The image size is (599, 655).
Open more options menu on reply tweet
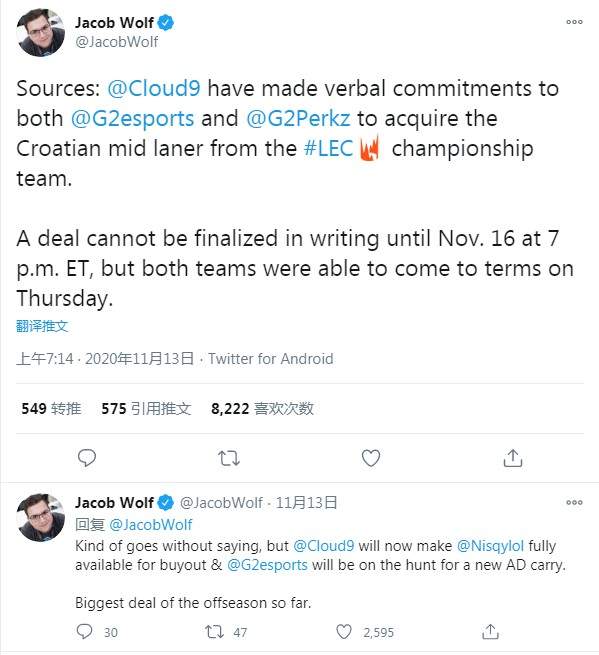click(x=574, y=502)
